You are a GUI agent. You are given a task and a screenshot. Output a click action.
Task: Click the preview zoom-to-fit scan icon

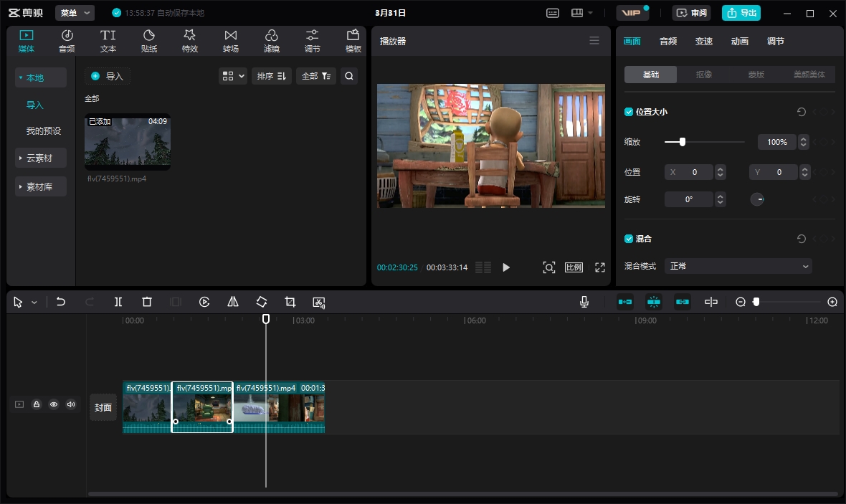[548, 267]
